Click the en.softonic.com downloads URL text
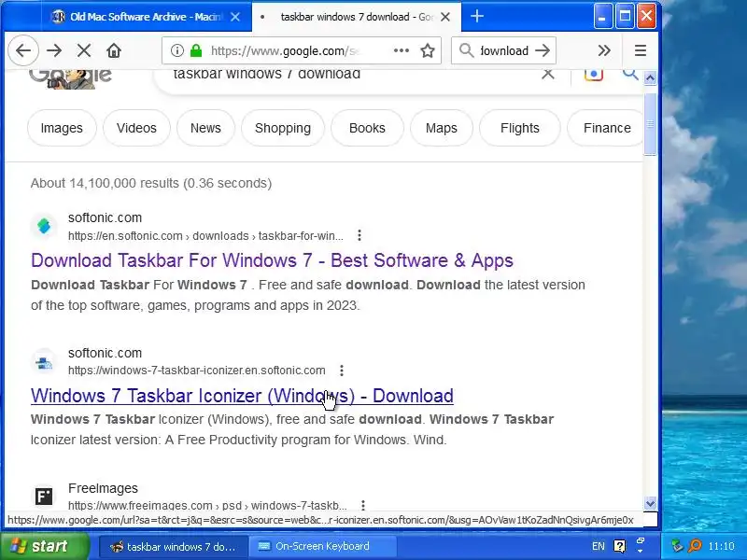Image resolution: width=747 pixels, height=560 pixels. tap(205, 236)
